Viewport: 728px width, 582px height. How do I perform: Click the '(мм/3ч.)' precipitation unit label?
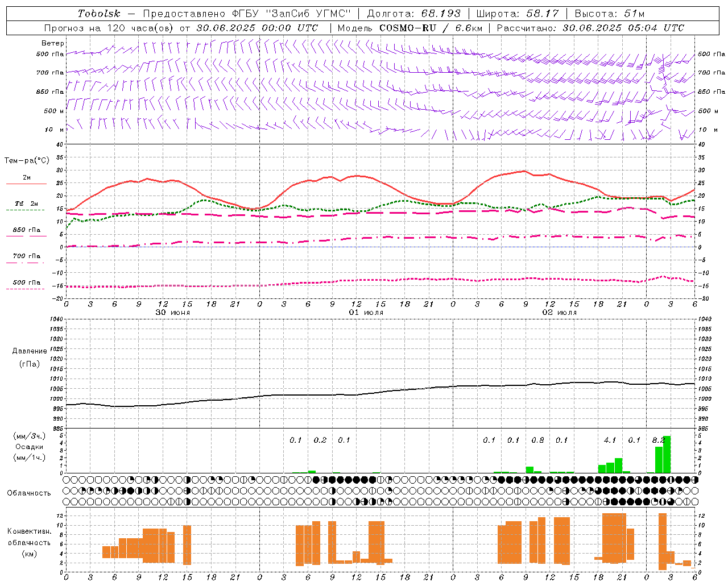(x=30, y=436)
